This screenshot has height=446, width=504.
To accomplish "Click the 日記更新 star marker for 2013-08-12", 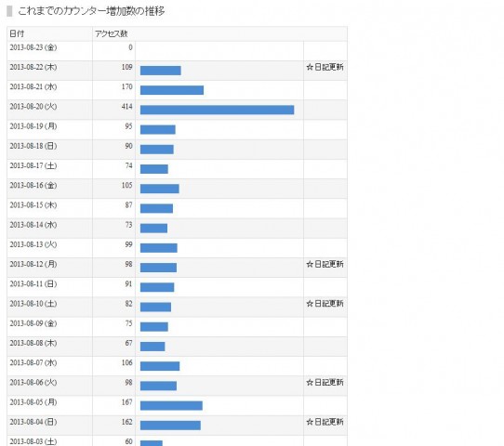I will tap(325, 264).
